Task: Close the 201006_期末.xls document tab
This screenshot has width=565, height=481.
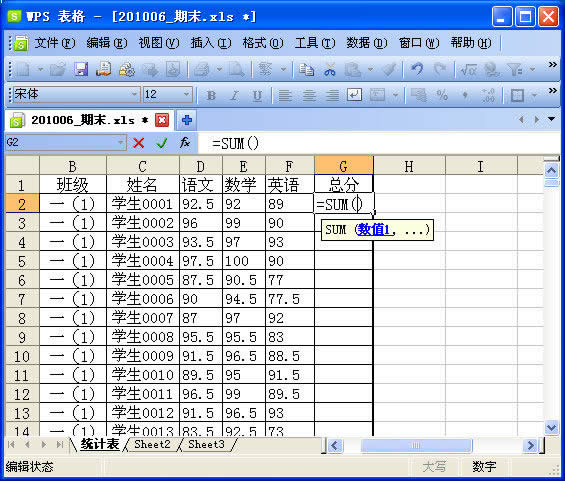Action: point(162,120)
